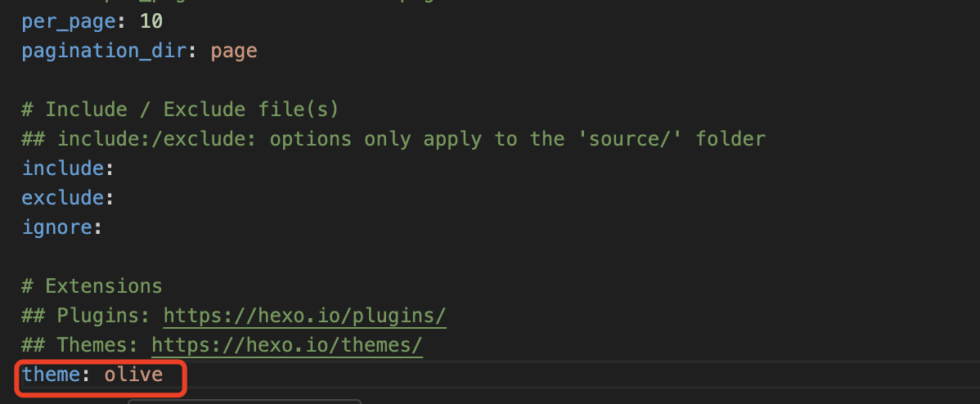Screen dimensions: 980x404
Task: Place cursor on the 'exclude' key
Action: [63, 198]
